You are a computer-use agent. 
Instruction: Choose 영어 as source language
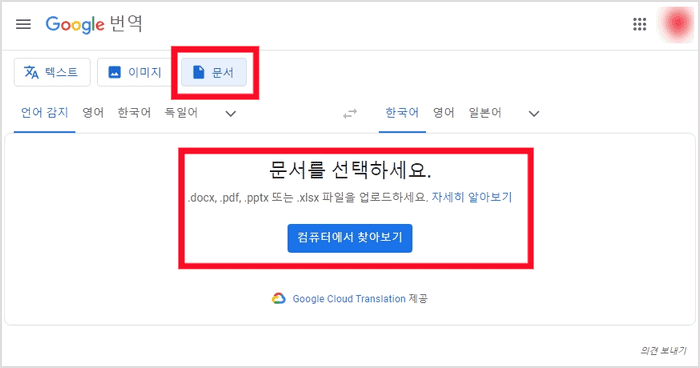click(x=93, y=113)
